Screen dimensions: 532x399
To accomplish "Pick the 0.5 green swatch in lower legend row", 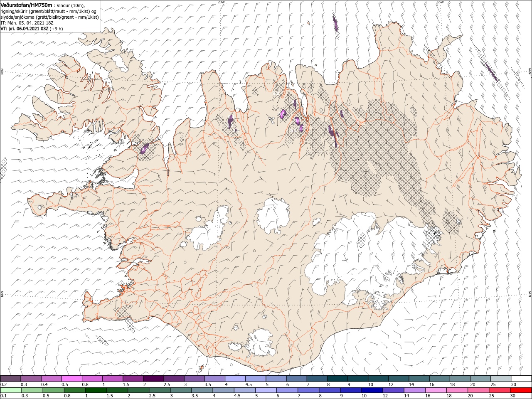I will 53,390.
